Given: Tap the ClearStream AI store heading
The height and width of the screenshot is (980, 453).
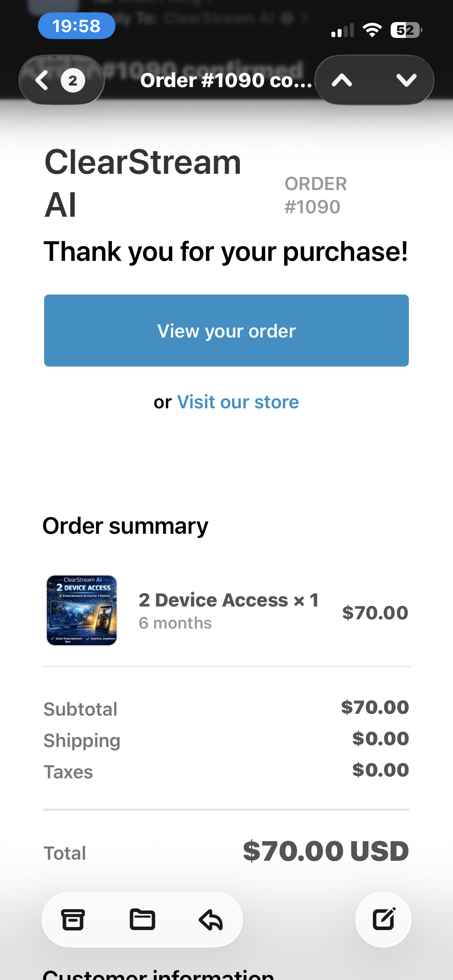Looking at the screenshot, I should click(143, 183).
